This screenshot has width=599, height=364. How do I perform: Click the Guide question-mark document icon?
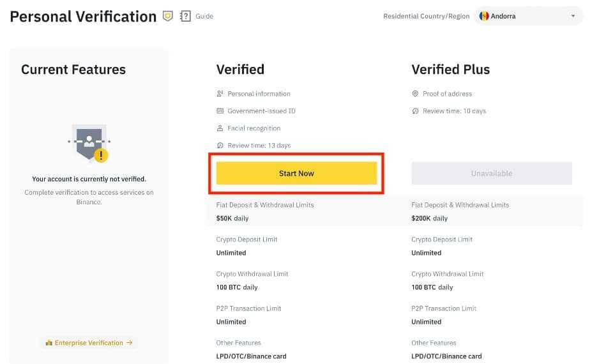(x=186, y=16)
